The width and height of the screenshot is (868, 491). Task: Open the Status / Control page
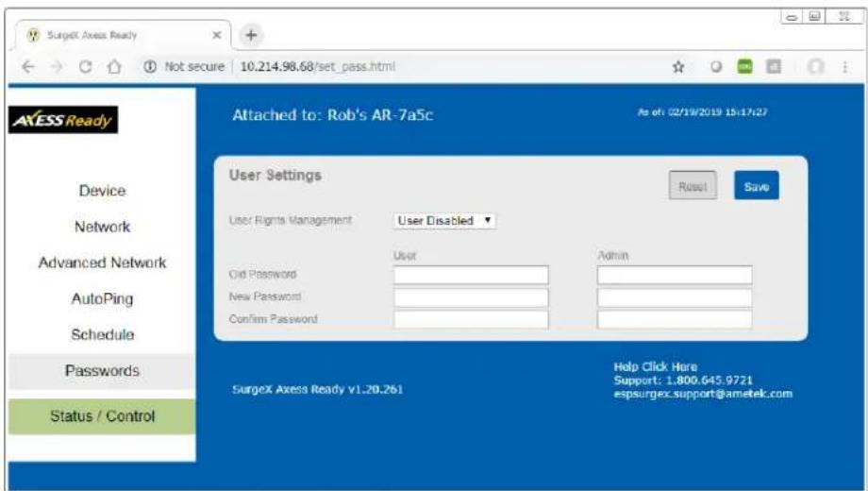pyautogui.click(x=103, y=416)
